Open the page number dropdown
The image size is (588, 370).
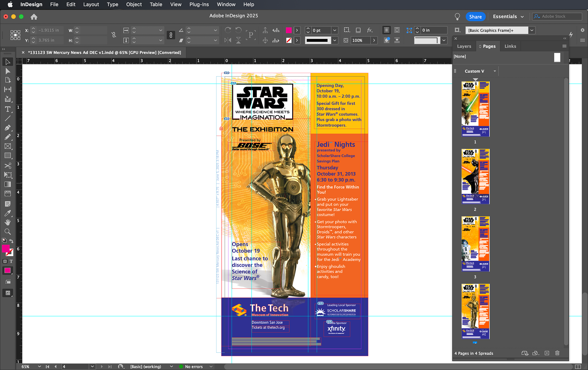[92, 366]
